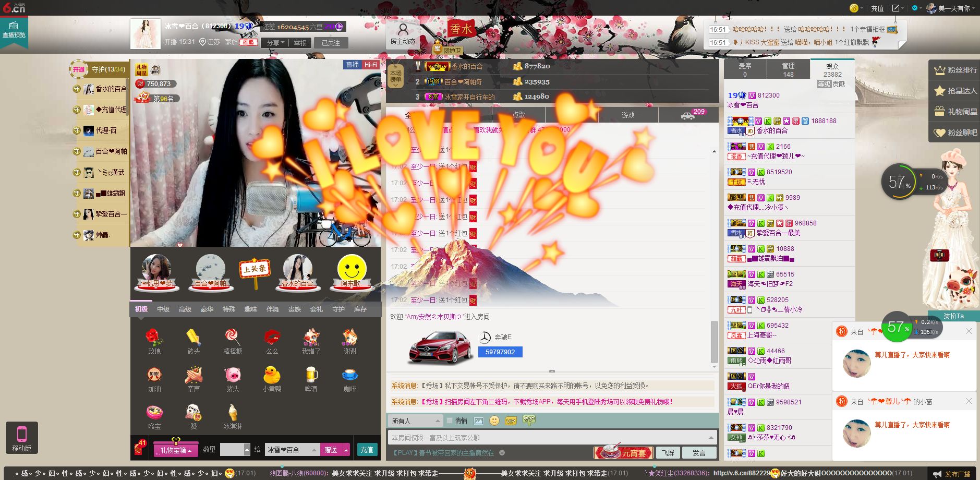This screenshot has height=480, width=980.
Task: Expand the chat input history arrow
Action: [x=711, y=437]
